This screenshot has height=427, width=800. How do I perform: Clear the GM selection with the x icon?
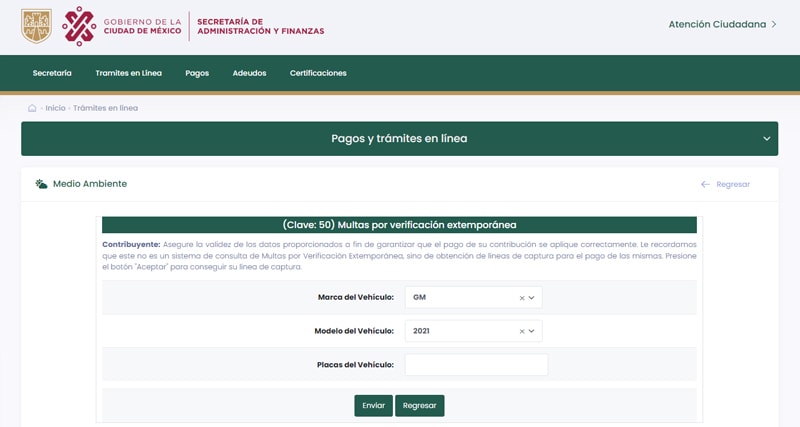[x=522, y=298]
